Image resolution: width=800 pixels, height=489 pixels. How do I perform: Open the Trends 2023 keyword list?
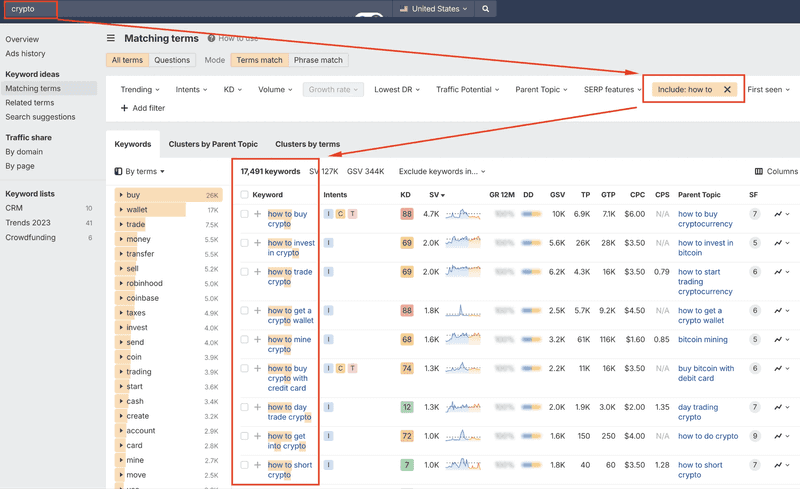(28, 223)
